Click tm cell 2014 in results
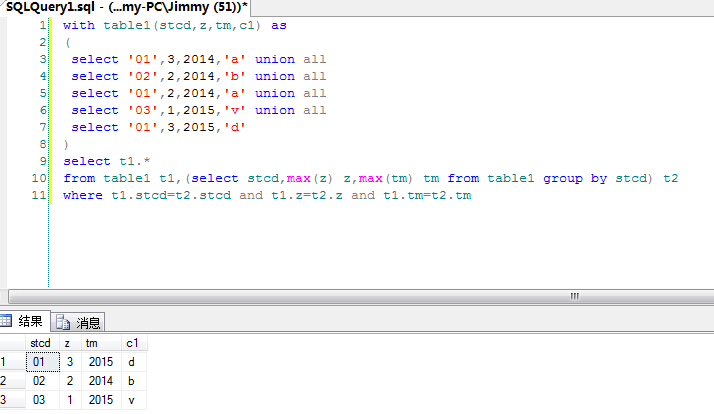Image resolution: width=714 pixels, height=414 pixels. (x=101, y=381)
